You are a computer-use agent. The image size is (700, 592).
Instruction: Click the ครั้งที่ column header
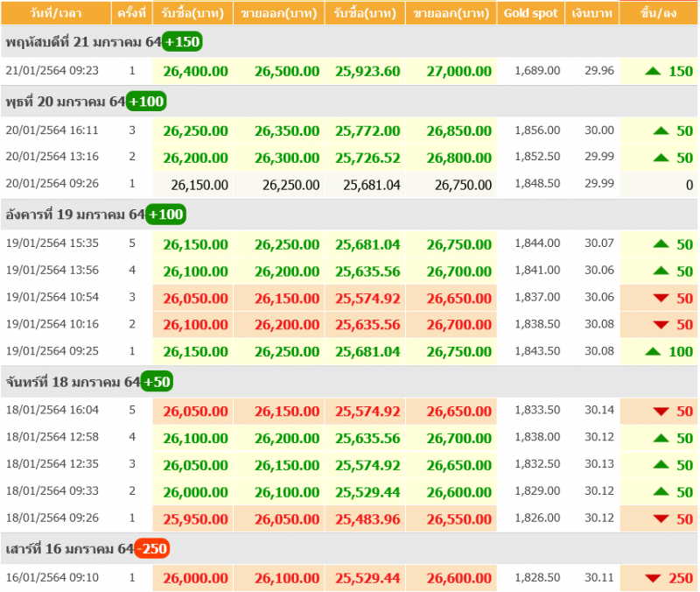(132, 13)
